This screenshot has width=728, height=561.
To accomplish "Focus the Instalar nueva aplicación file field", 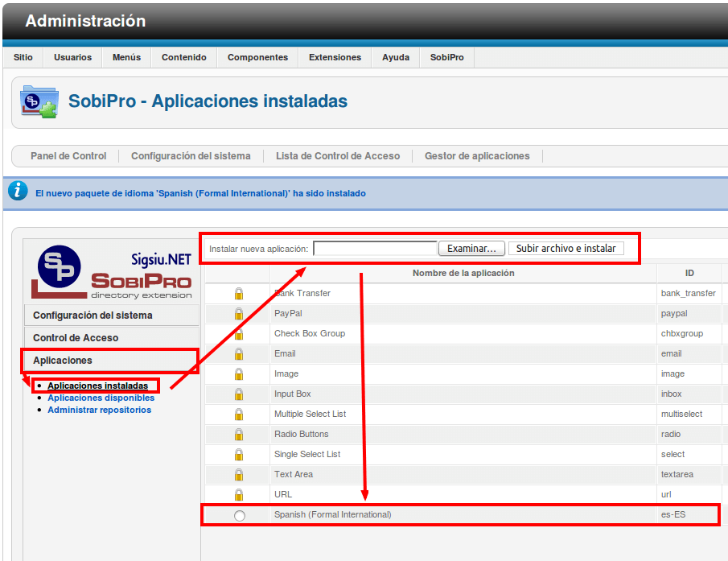I will [375, 249].
